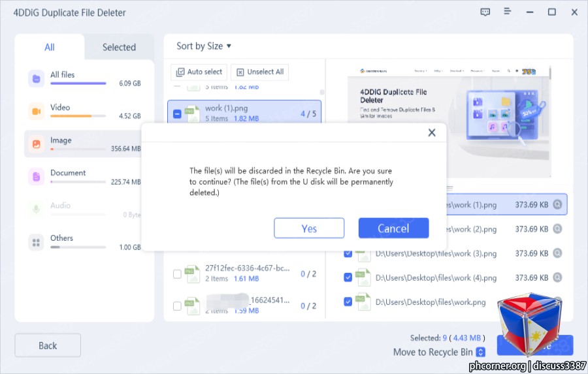Check the 27f12fec-6336 group checkbox
This screenshot has height=374, width=588.
[x=177, y=274]
